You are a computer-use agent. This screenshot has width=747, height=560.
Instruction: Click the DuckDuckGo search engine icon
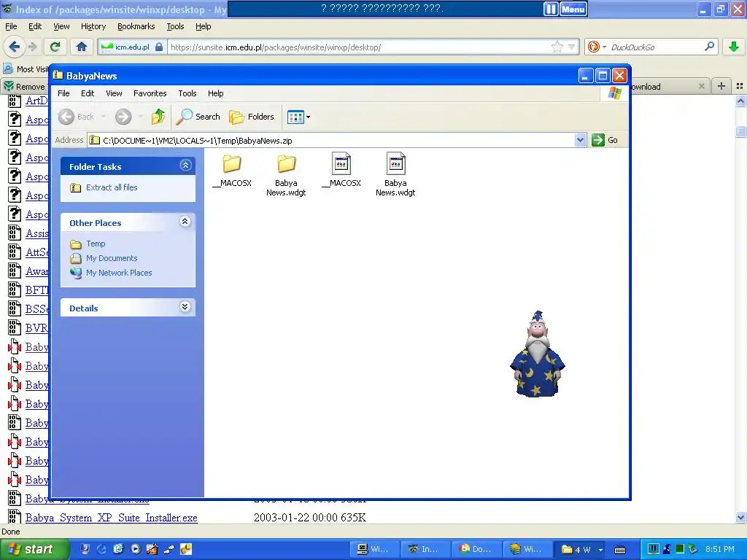pyautogui.click(x=594, y=47)
